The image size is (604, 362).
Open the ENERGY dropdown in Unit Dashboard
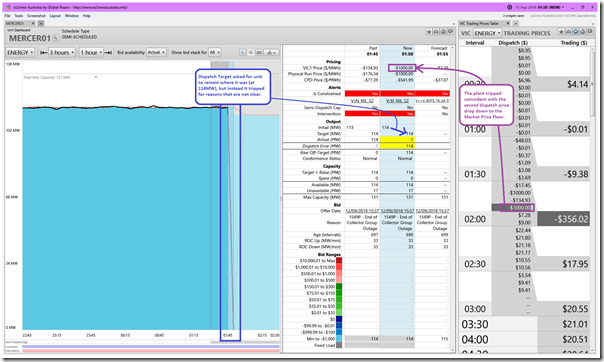[20, 52]
